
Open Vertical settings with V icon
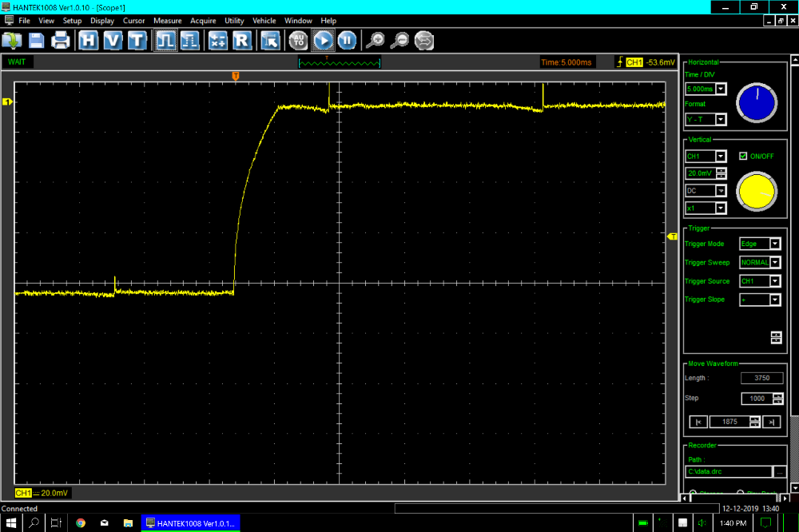click(113, 40)
